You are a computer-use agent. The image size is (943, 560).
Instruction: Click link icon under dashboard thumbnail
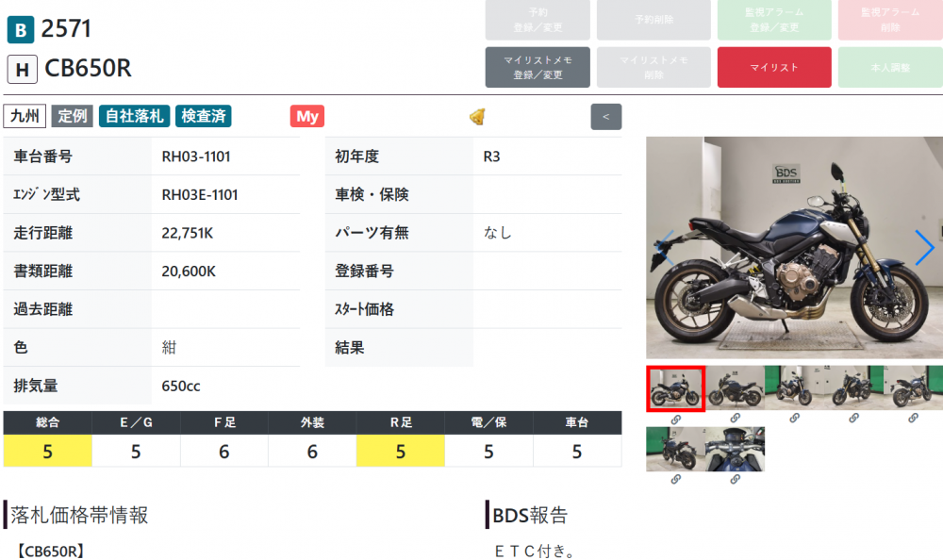pyautogui.click(x=735, y=480)
